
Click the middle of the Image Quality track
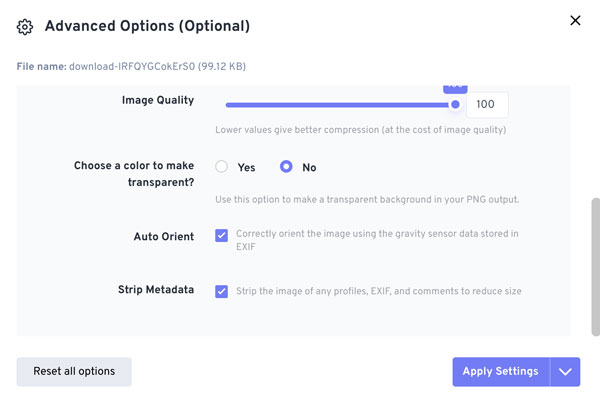click(x=340, y=104)
